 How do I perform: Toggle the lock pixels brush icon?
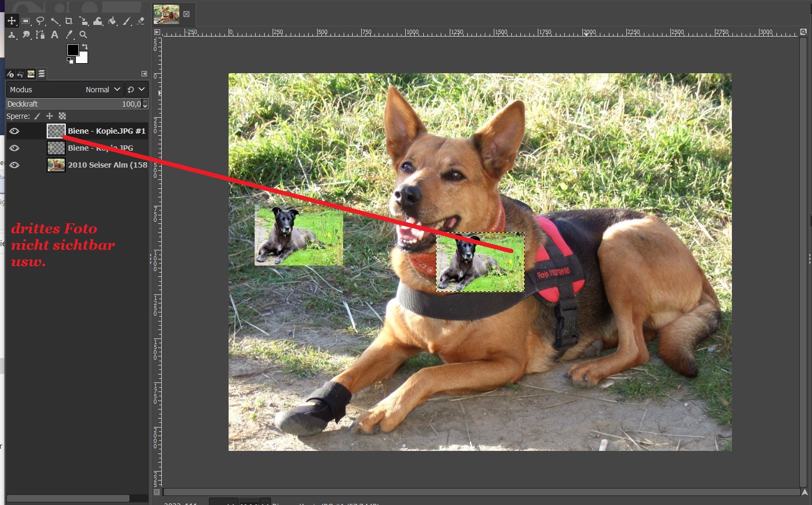(37, 116)
